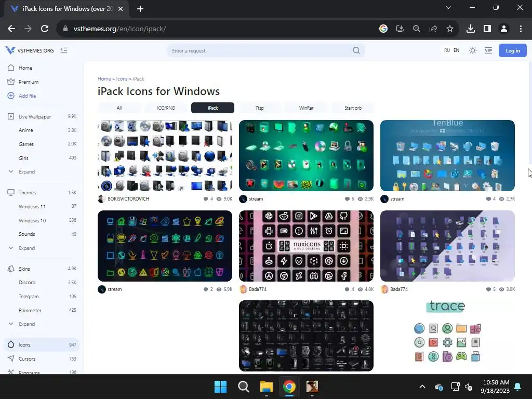Open the Girls category
Viewport: 532px width, 399px height.
point(23,158)
